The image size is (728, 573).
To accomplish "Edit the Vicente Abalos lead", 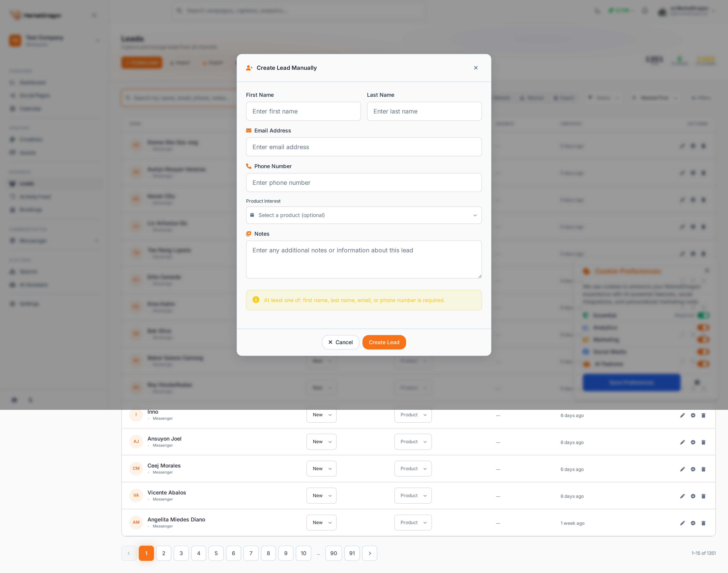I will pyautogui.click(x=682, y=496).
